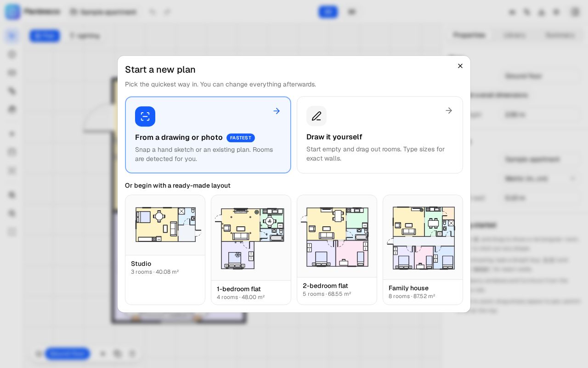
Task: Click the "Start empty and drag out rooms" description
Action: 376,154
